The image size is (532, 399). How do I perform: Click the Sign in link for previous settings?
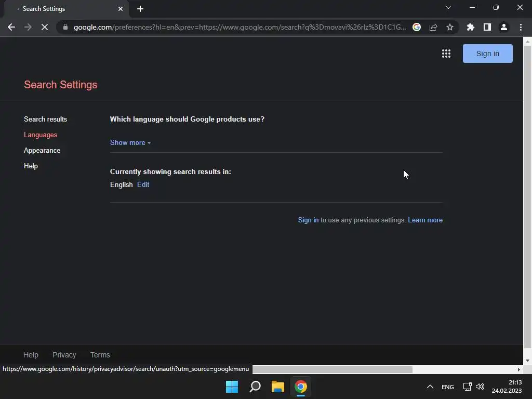(x=308, y=220)
